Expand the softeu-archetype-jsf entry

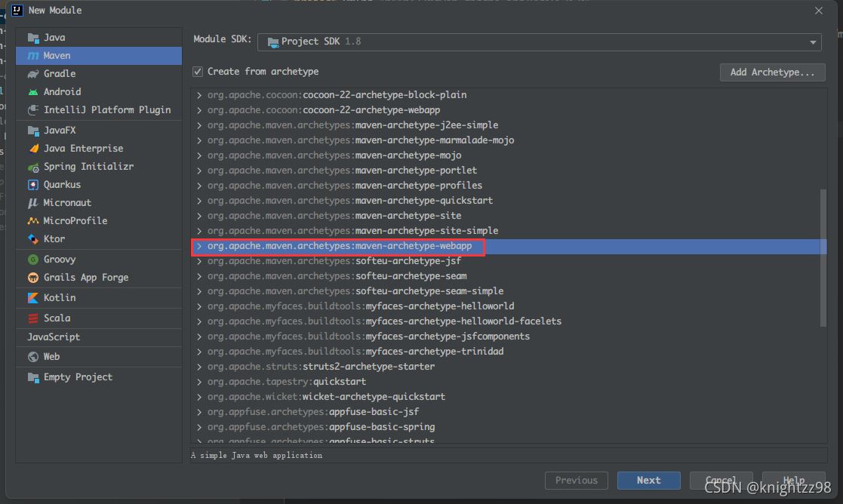(x=199, y=261)
